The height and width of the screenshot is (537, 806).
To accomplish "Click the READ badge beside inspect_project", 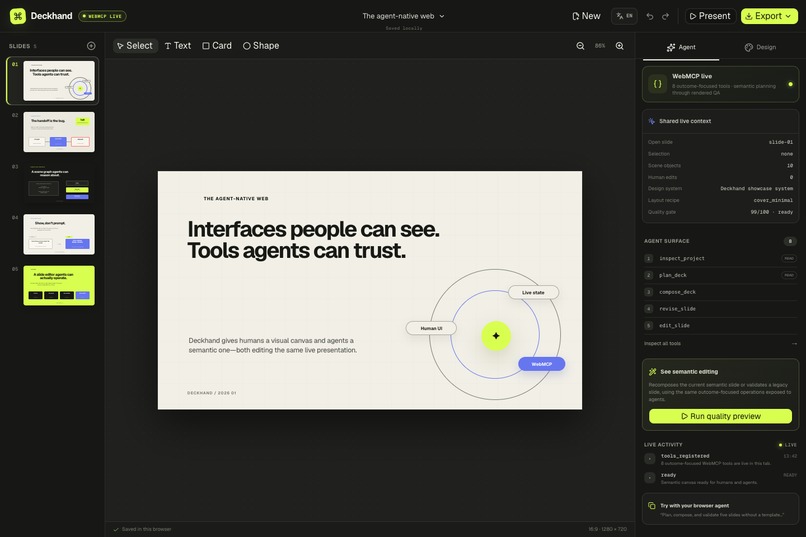I will [x=789, y=258].
